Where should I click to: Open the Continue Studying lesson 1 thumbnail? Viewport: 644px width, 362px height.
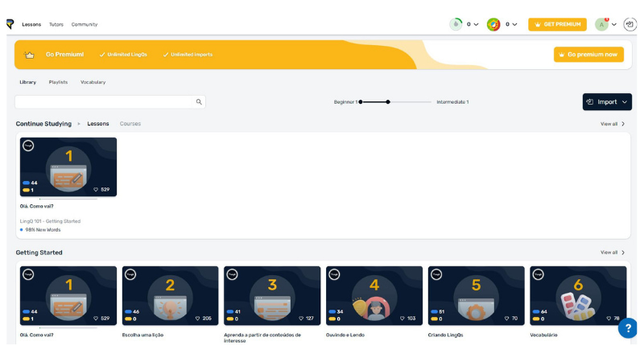tap(68, 167)
